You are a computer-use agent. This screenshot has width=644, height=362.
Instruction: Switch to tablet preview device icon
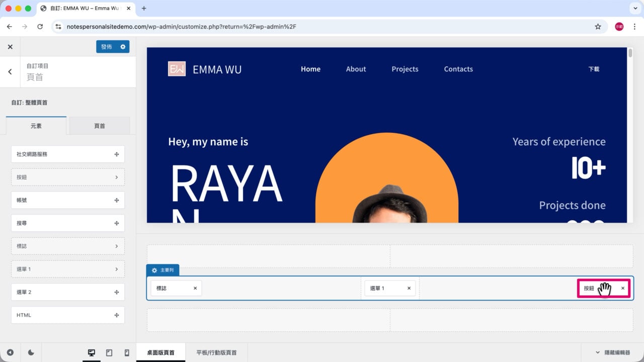coord(109,353)
